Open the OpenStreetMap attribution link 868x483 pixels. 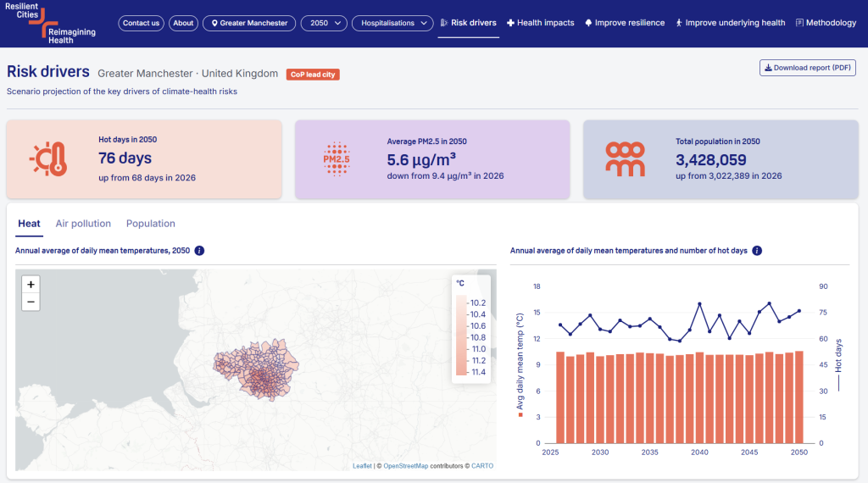click(x=406, y=466)
